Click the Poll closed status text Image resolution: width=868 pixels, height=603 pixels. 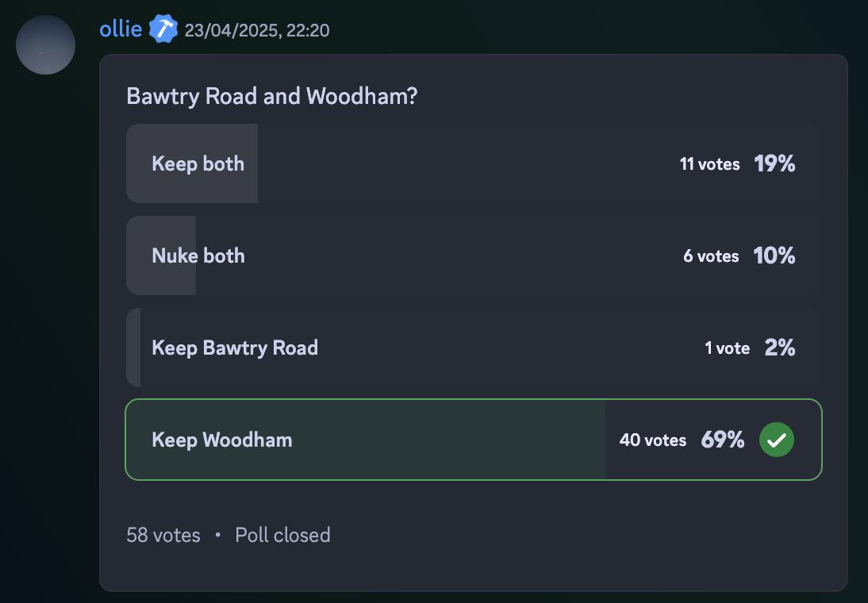[283, 535]
